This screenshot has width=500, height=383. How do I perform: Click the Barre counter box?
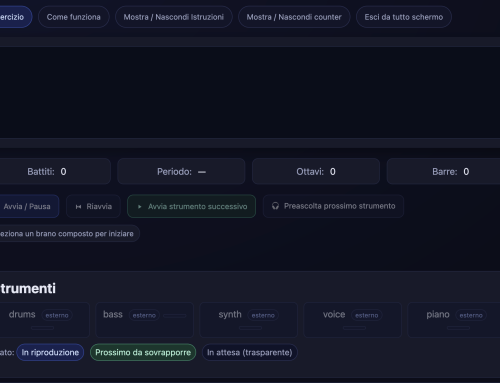coord(443,172)
